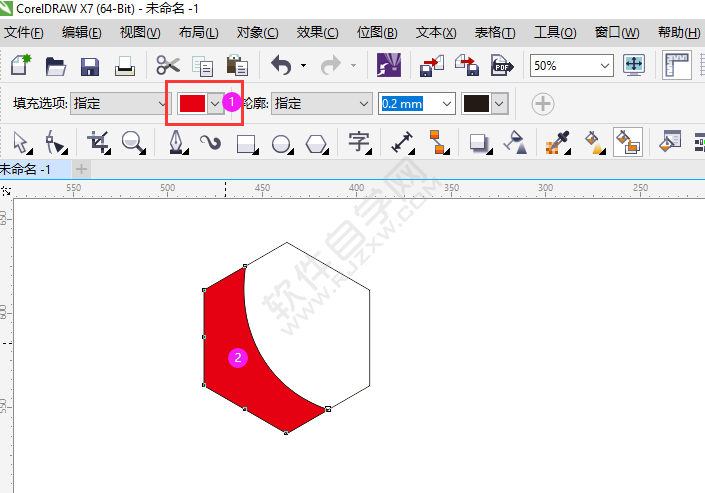The height and width of the screenshot is (493, 705).
Task: Toggle rulers display button
Action: point(676,66)
